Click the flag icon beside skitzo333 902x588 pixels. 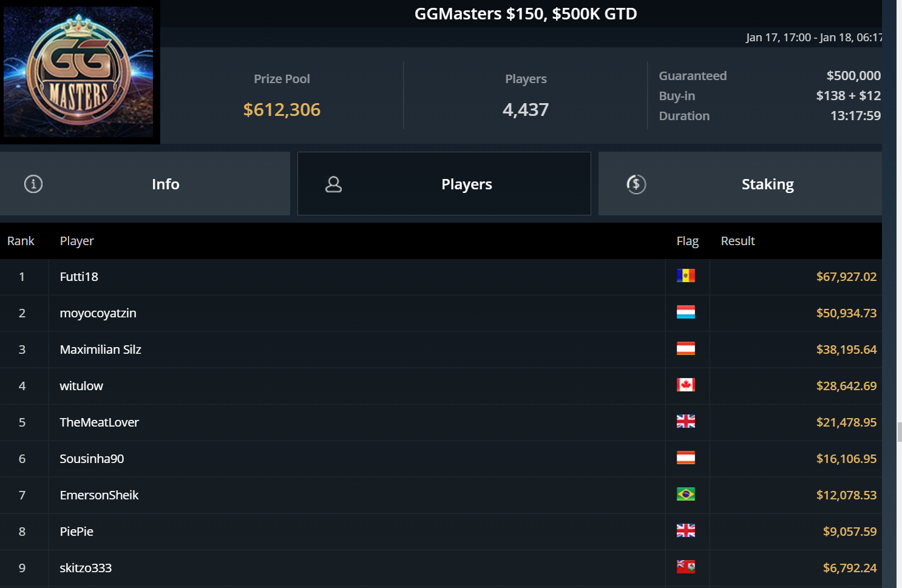tap(685, 567)
